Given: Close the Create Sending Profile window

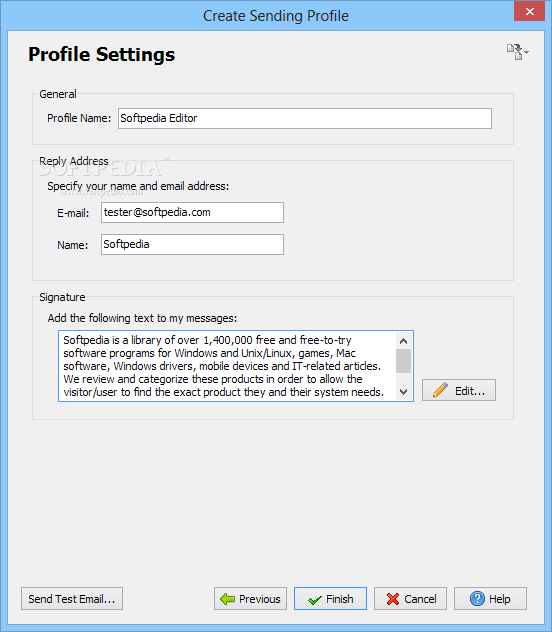Looking at the screenshot, I should point(529,11).
